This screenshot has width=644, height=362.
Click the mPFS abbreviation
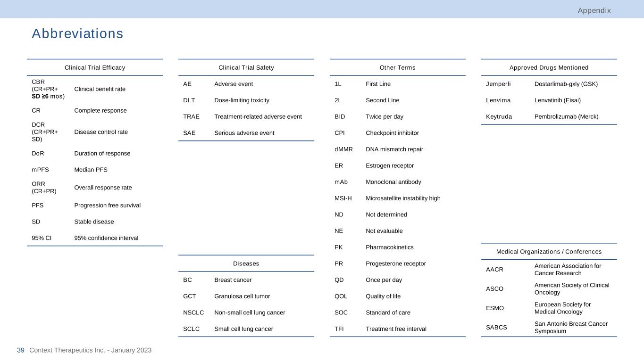pos(40,170)
